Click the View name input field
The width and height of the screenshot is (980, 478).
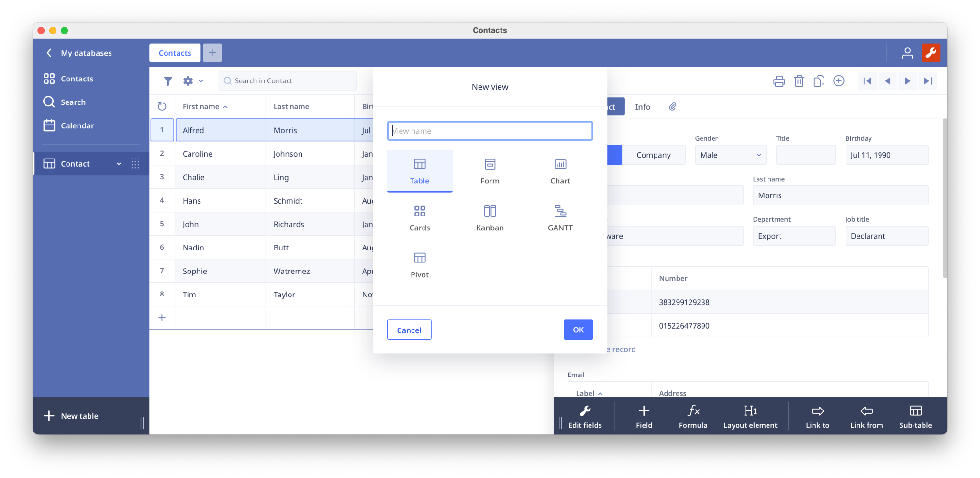(490, 130)
